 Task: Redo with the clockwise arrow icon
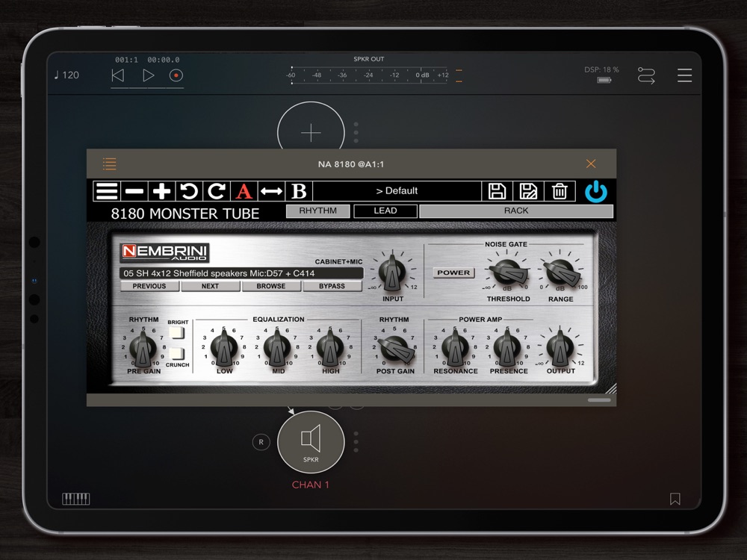coord(217,191)
